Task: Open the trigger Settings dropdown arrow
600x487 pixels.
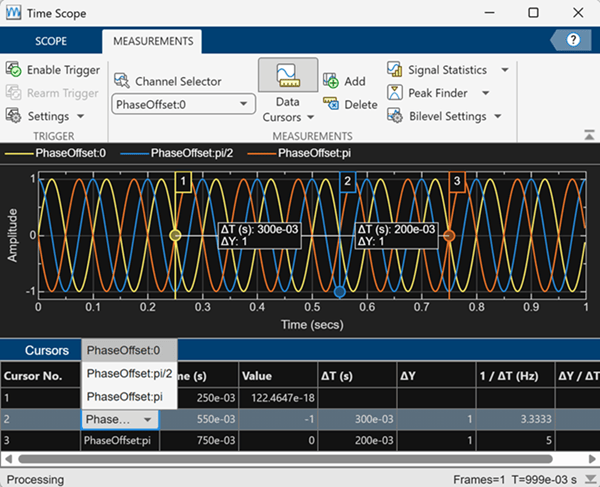Action: (80, 116)
